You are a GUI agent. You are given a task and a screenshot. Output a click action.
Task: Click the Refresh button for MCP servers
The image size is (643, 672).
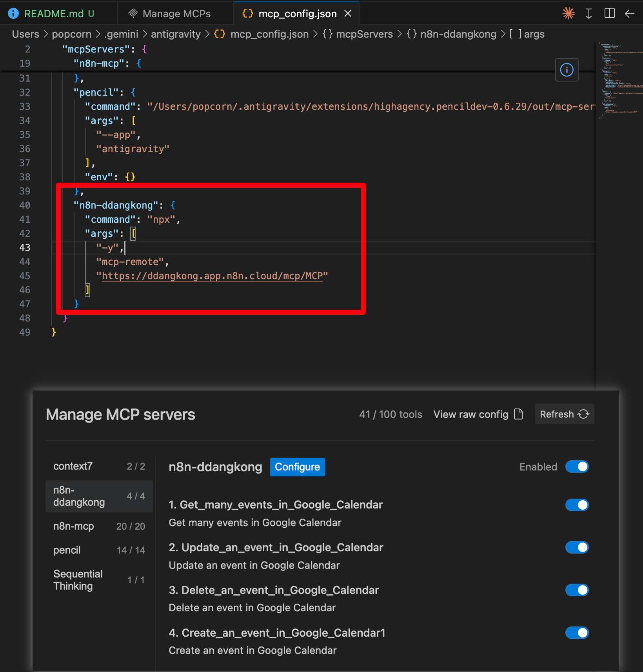[564, 414]
